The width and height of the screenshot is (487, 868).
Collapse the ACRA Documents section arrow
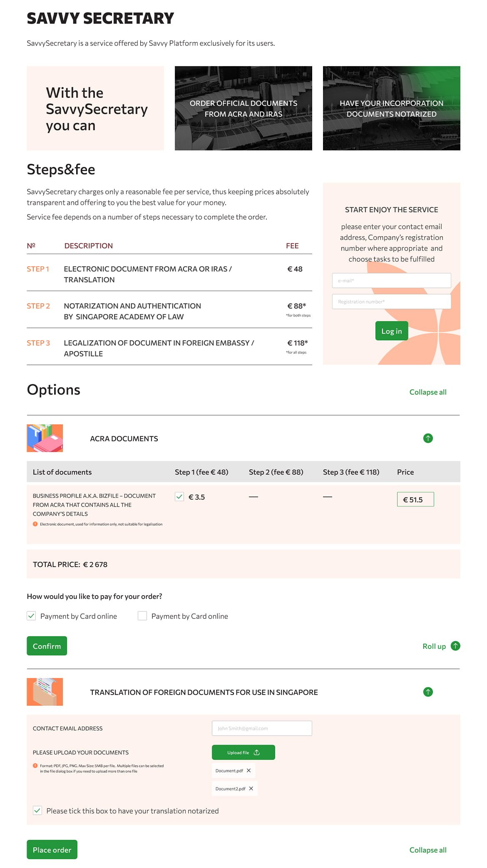pyautogui.click(x=428, y=438)
